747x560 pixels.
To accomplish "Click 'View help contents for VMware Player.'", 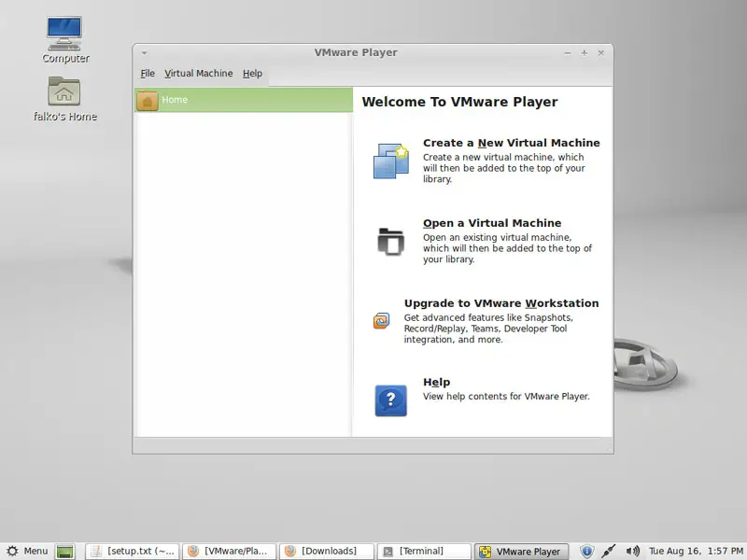I will (506, 396).
